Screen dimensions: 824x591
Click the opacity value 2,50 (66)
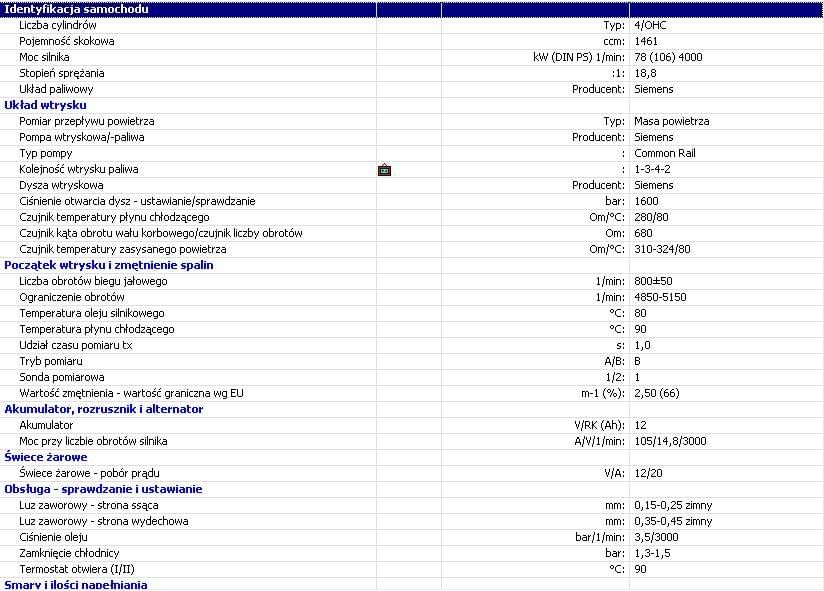click(657, 393)
